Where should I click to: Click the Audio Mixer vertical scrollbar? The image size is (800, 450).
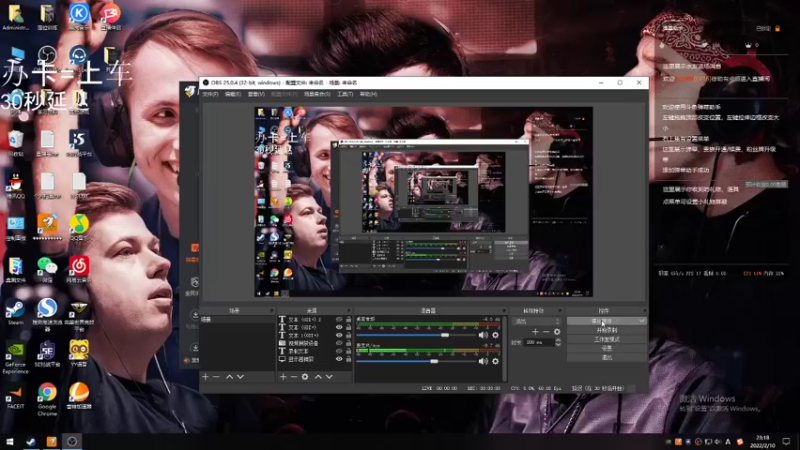coord(504,349)
